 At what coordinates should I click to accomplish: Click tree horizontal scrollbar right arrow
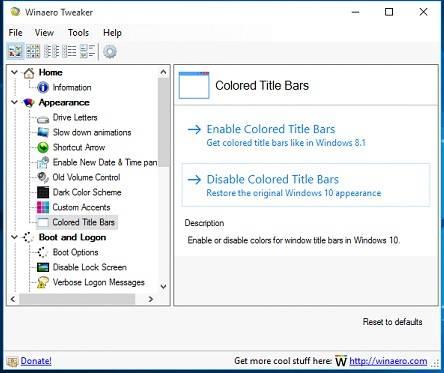click(x=151, y=299)
